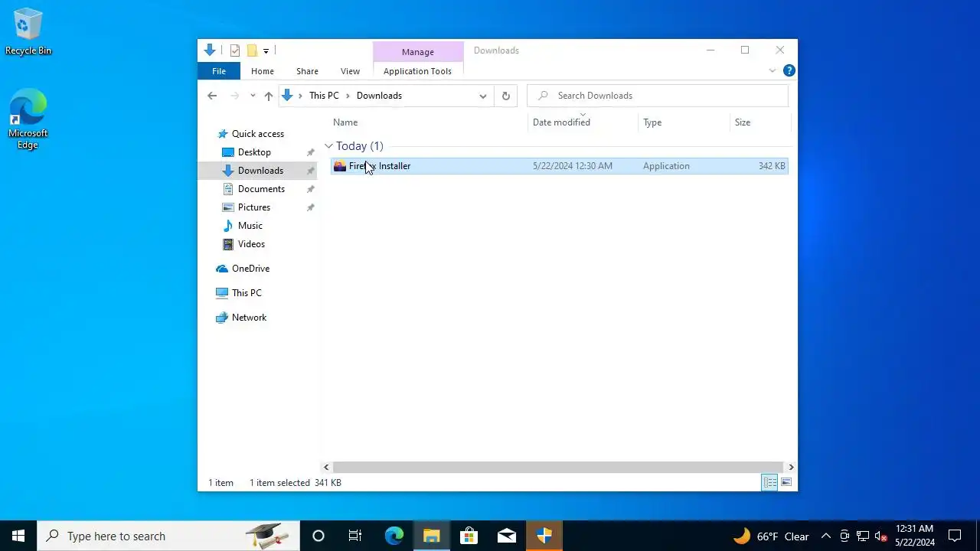Screen dimensions: 980x551
Task: Switch to the View ribbon tab
Action: 350,71
